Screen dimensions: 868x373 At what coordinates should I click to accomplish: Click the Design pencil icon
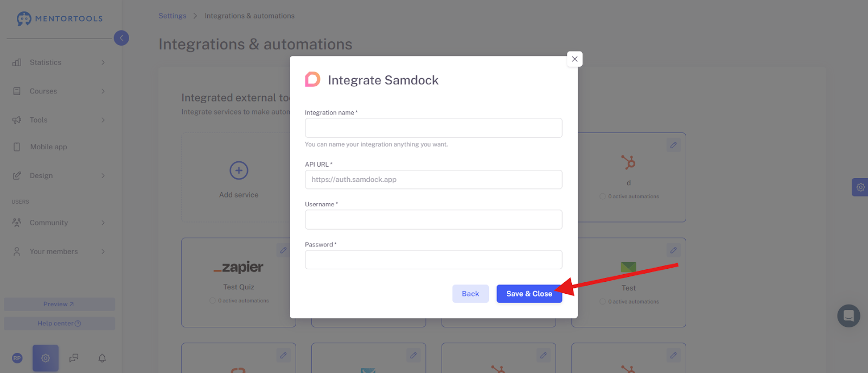(17, 175)
